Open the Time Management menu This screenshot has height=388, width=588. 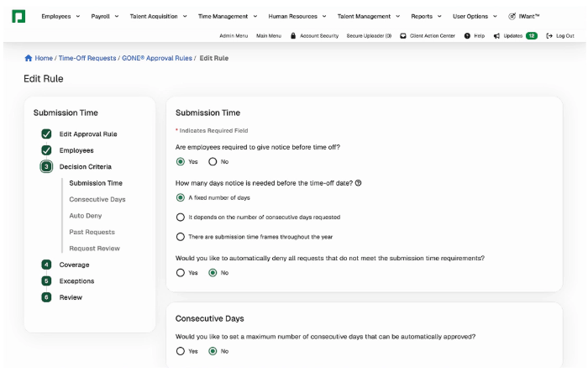click(223, 16)
